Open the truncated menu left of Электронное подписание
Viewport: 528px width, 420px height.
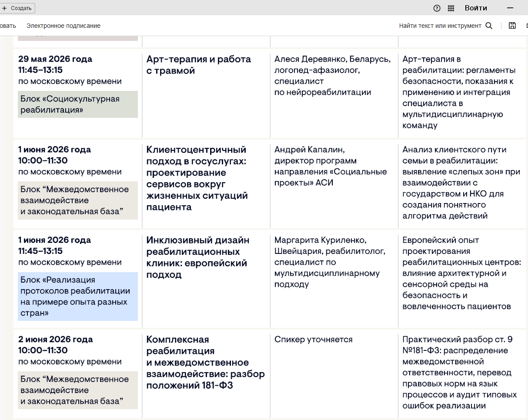8,26
